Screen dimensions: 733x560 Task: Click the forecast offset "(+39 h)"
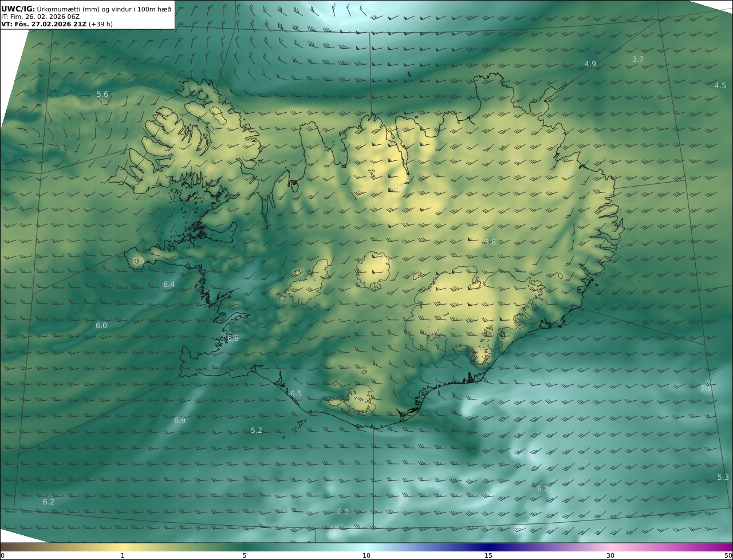(100, 24)
